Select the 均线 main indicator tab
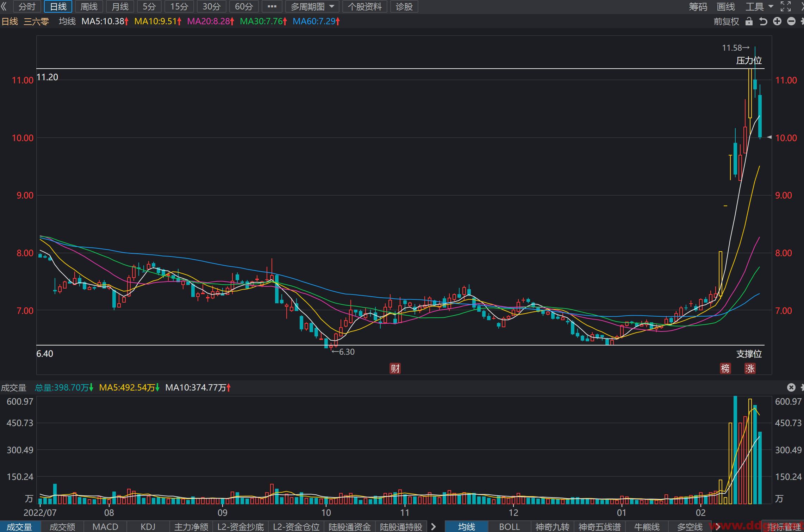Image resolution: width=804 pixels, height=532 pixels. click(467, 527)
